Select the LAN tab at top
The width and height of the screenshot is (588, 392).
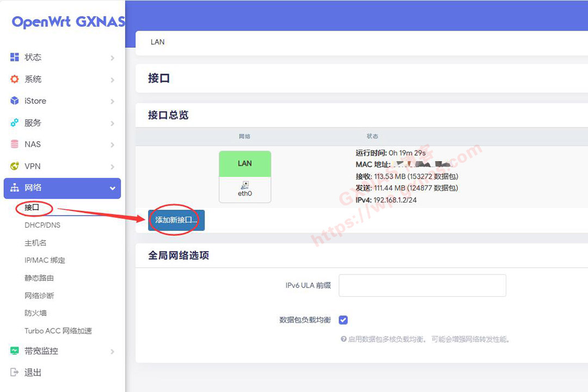pos(157,42)
